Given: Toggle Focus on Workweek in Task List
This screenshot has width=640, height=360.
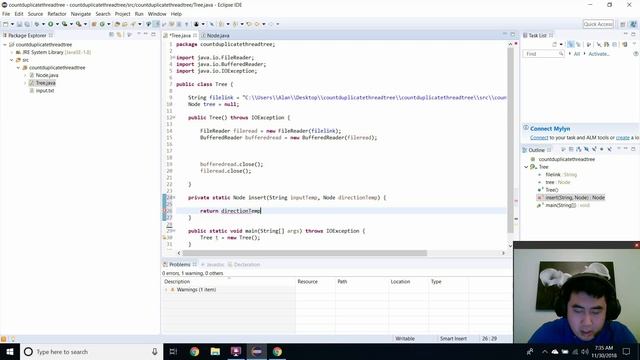Looking at the screenshot, I should pos(589,44).
